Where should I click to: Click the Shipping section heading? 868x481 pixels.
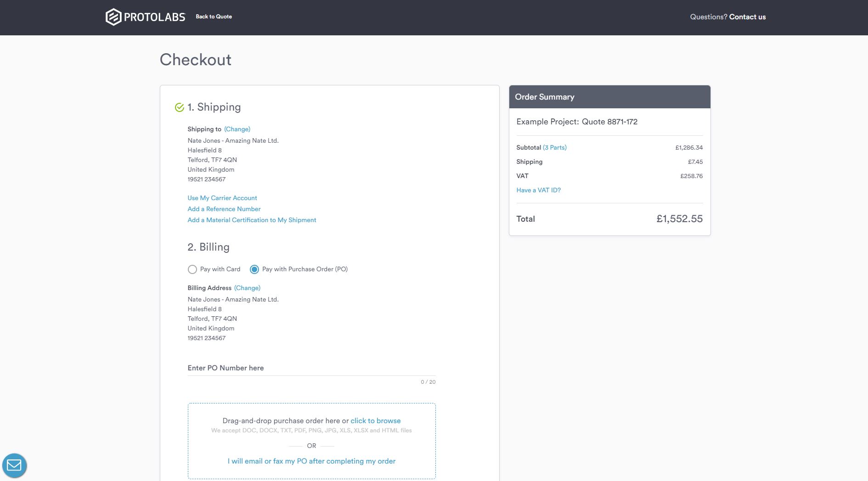219,107
